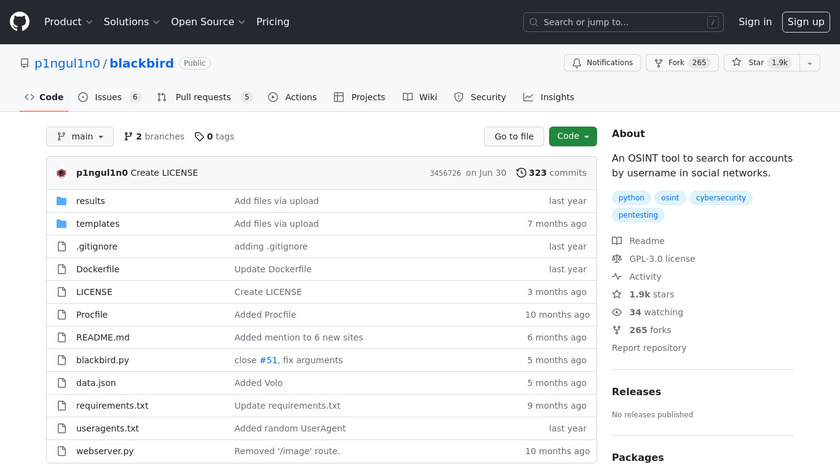840x472 pixels.
Task: Open the star lists dropdown arrow
Action: pyautogui.click(x=809, y=63)
